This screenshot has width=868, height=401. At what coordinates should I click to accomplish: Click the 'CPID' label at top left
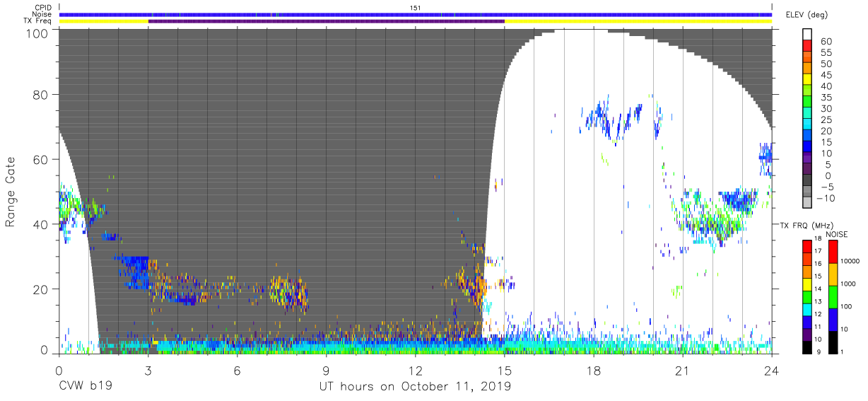point(42,8)
